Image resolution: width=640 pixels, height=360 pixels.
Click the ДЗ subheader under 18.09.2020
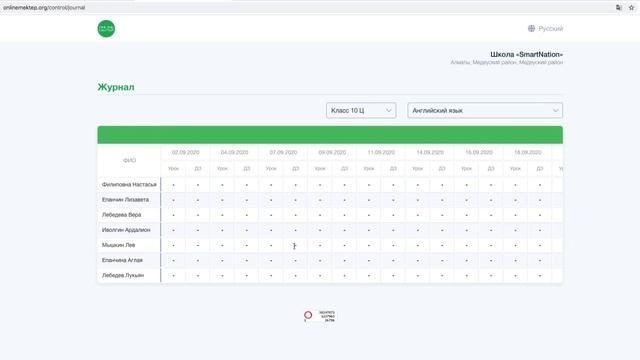540,169
